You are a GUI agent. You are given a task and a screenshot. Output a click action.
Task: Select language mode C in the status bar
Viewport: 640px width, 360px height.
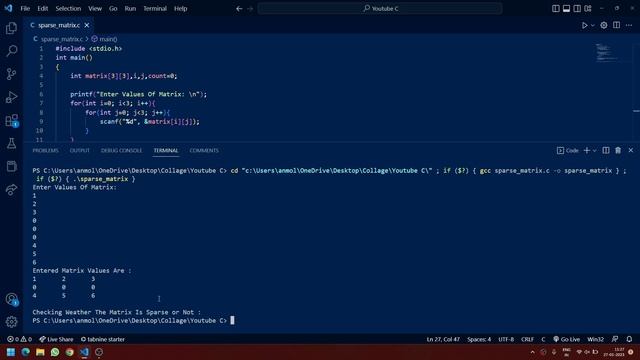click(543, 339)
